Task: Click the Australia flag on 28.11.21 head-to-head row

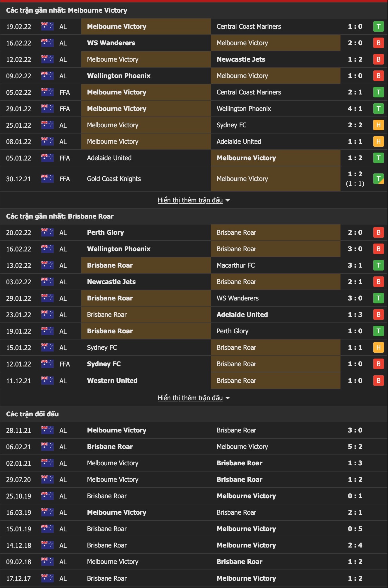Action: click(47, 430)
